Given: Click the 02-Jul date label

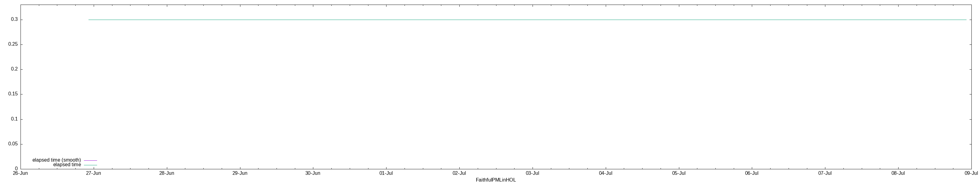Looking at the screenshot, I should [459, 173].
